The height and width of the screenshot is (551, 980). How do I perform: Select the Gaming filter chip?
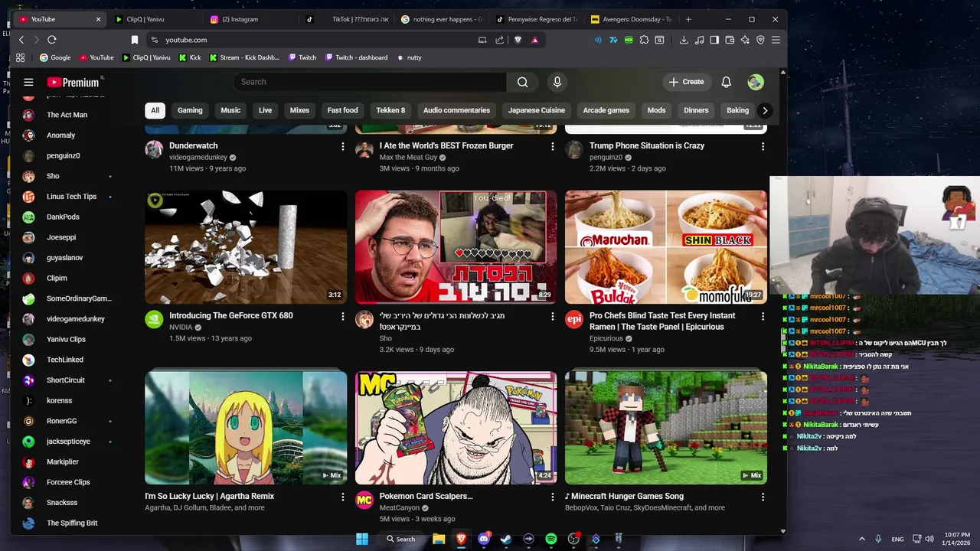click(190, 110)
